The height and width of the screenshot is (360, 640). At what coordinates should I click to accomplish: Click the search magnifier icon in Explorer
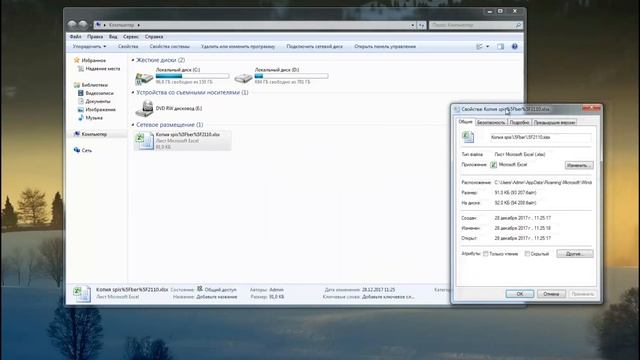click(518, 25)
